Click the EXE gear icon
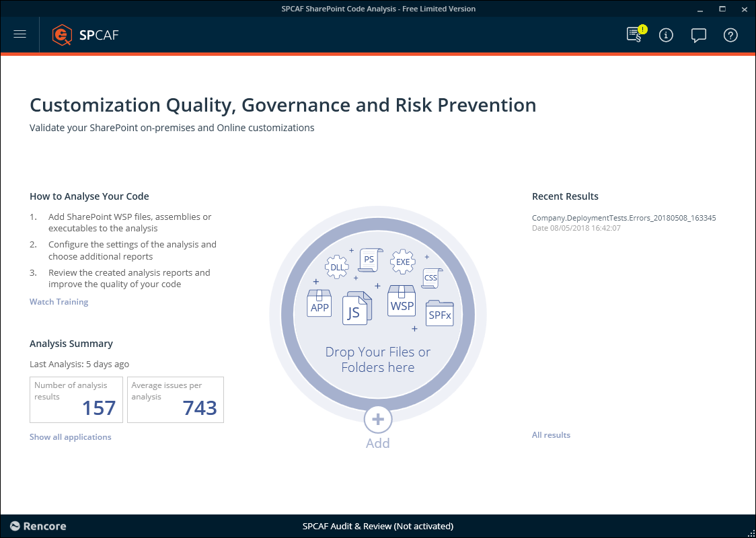756x538 pixels. [x=403, y=262]
